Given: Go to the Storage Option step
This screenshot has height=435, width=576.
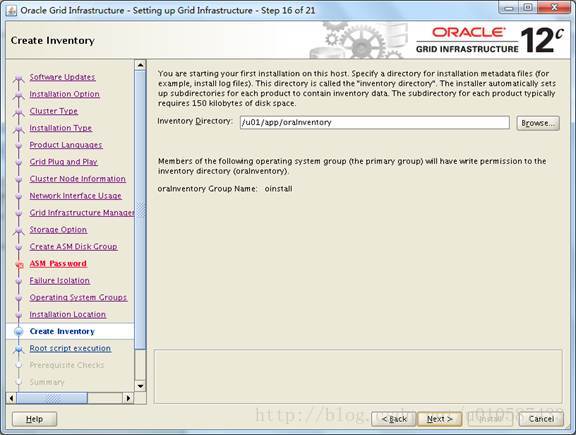Looking at the screenshot, I should coord(58,229).
